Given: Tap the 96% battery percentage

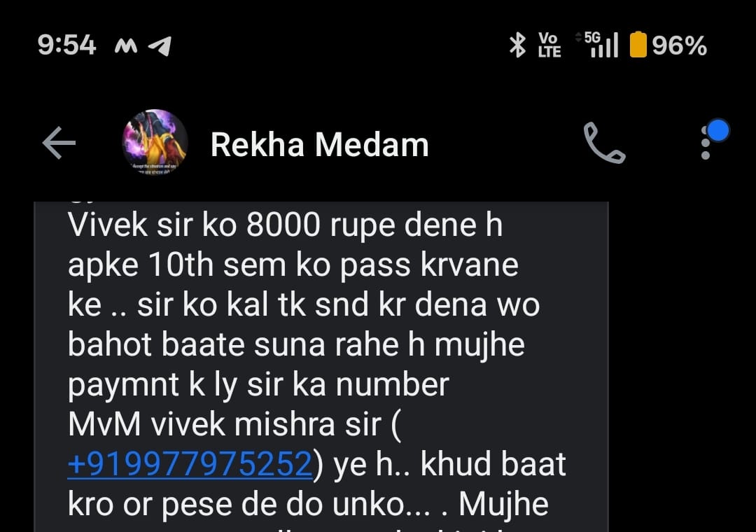Looking at the screenshot, I should point(679,45).
